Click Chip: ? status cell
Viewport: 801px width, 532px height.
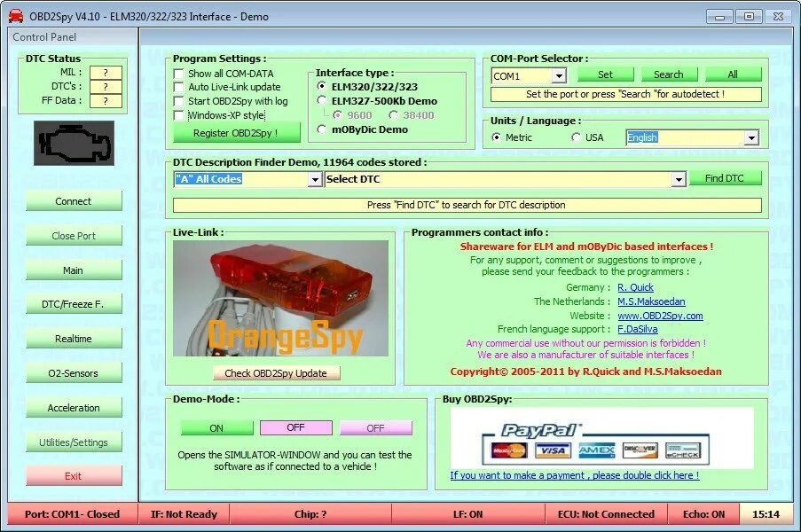[310, 514]
